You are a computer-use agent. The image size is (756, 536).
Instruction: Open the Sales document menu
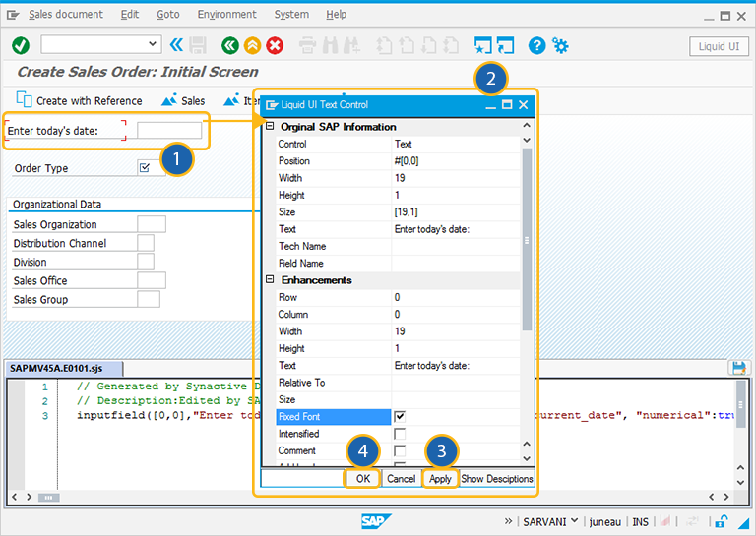coord(66,15)
